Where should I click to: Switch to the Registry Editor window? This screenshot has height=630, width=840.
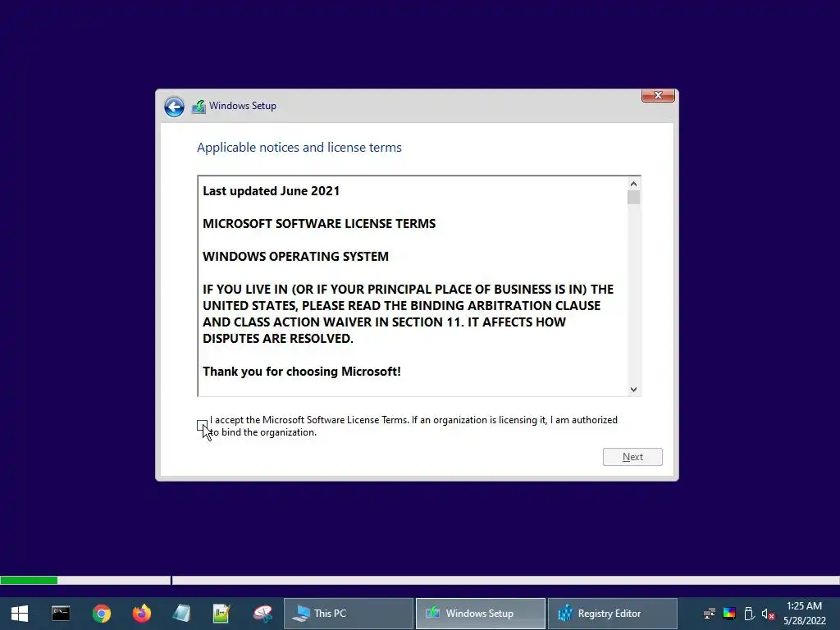click(612, 614)
